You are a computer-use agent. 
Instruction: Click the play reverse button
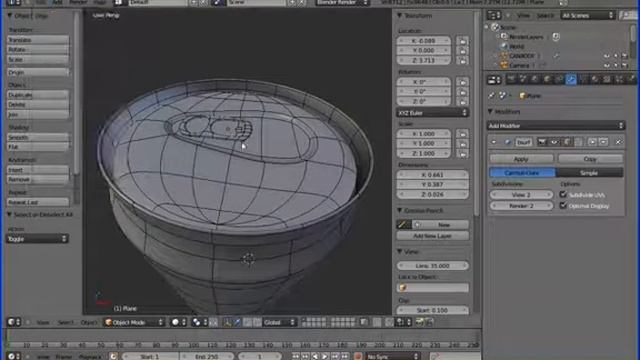pos(315,356)
